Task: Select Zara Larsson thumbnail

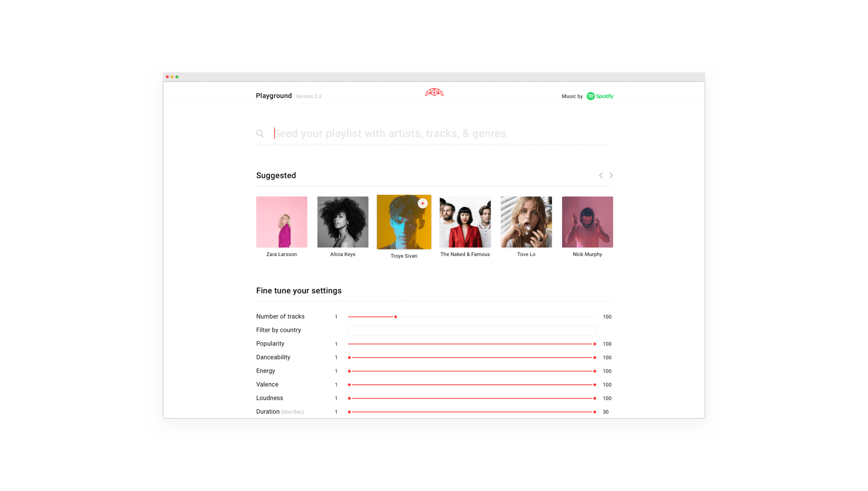Action: [282, 222]
